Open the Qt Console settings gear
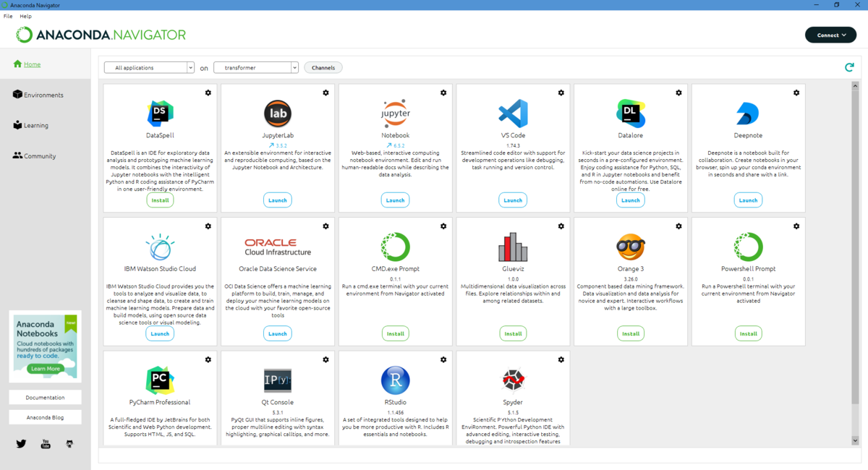868x470 pixels. coord(325,359)
